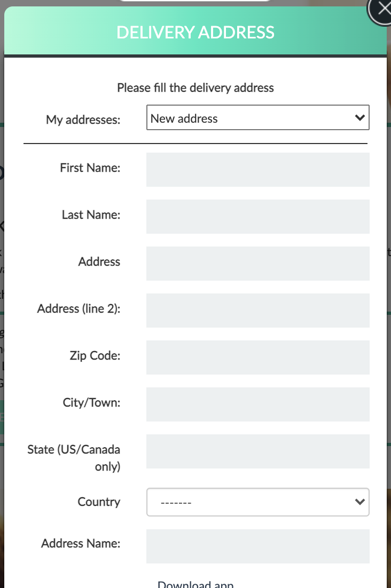Open the My addresses dropdown
The height and width of the screenshot is (588, 391).
coord(258,118)
